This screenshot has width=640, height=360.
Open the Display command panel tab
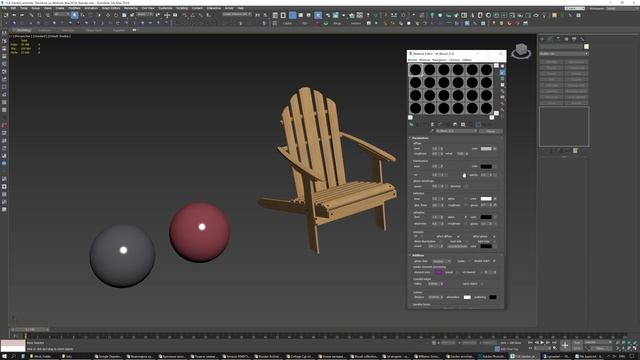[x=574, y=39]
